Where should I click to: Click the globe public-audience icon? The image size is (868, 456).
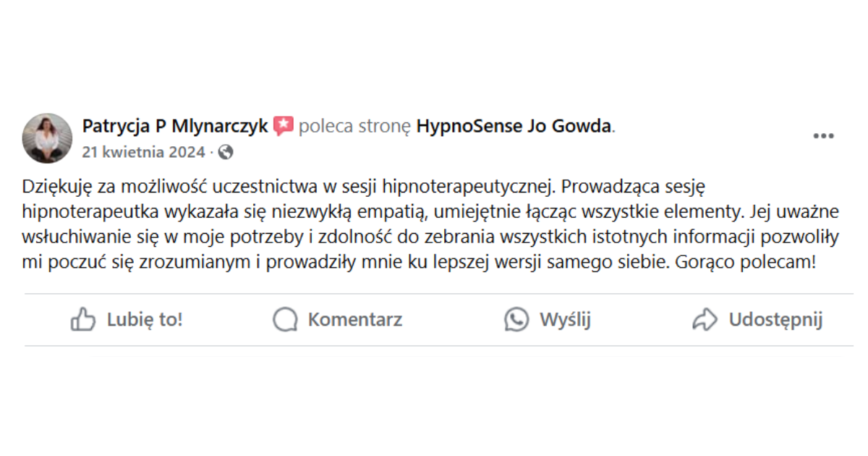pos(226,152)
